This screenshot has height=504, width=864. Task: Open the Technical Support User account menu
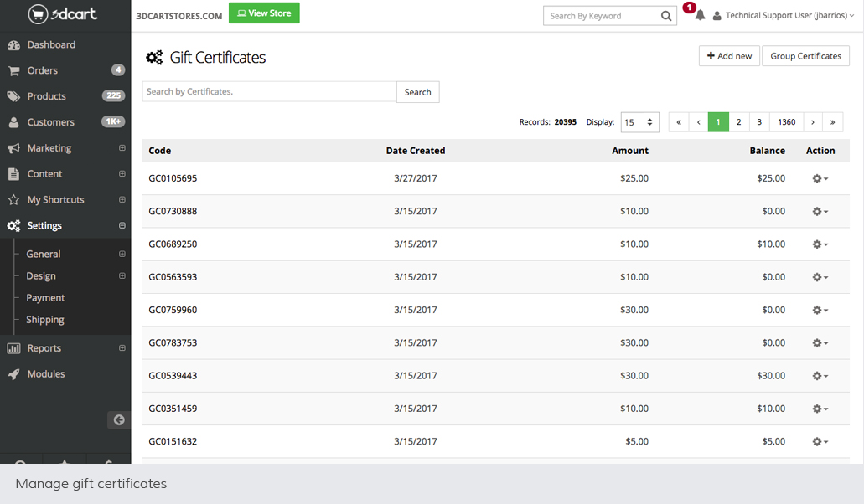[x=784, y=16]
